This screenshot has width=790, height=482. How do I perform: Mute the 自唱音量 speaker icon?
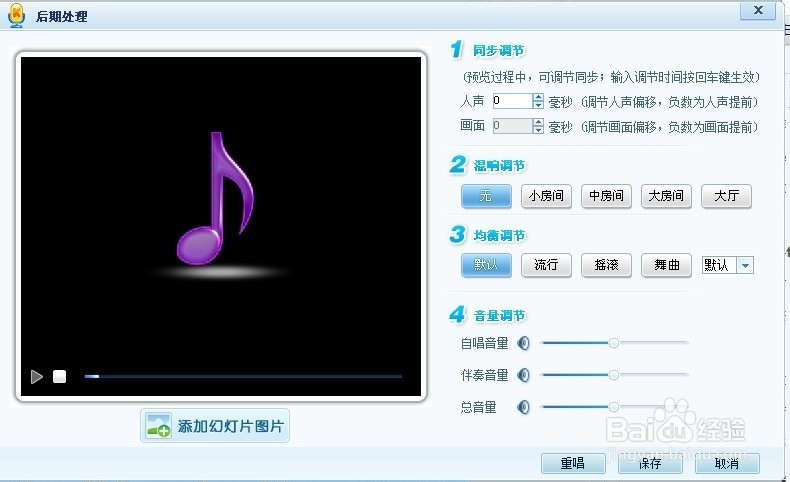tap(524, 343)
